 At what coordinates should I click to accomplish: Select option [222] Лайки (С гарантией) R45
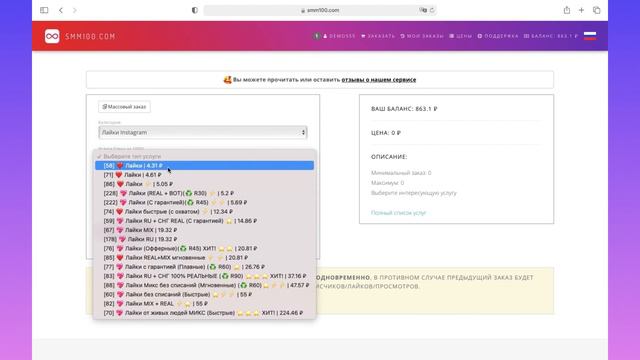coord(204,202)
